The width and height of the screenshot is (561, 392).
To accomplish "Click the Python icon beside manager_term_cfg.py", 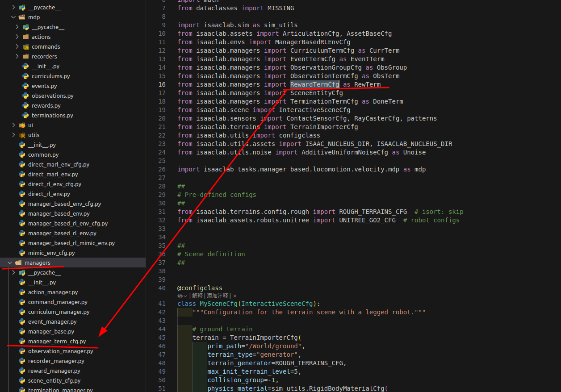I will [x=22, y=342].
